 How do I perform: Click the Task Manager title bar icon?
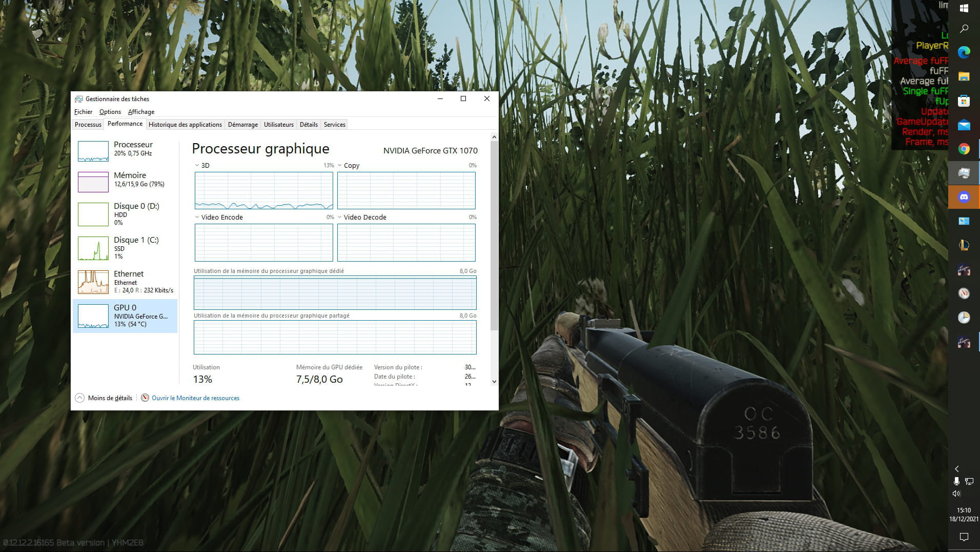[78, 98]
